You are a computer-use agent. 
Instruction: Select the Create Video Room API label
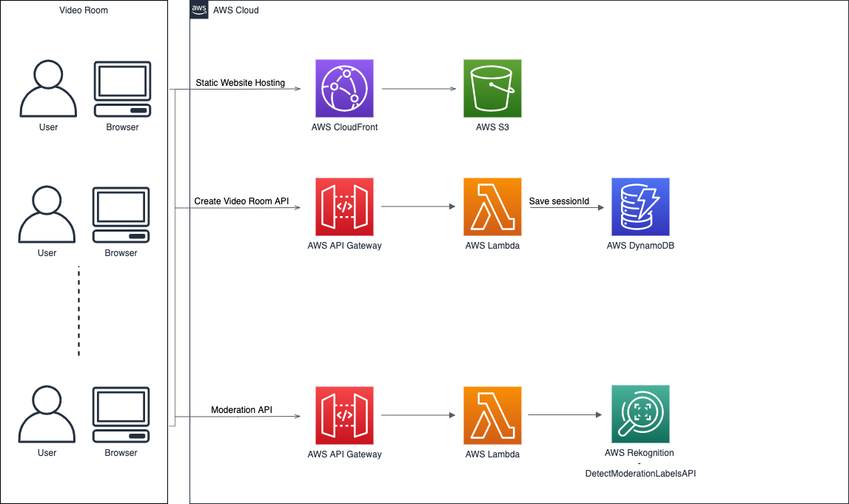[x=241, y=201]
